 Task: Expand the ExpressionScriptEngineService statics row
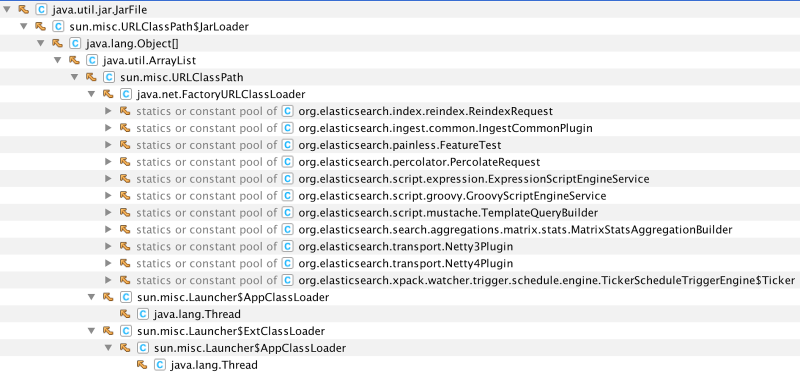pyautogui.click(x=108, y=179)
